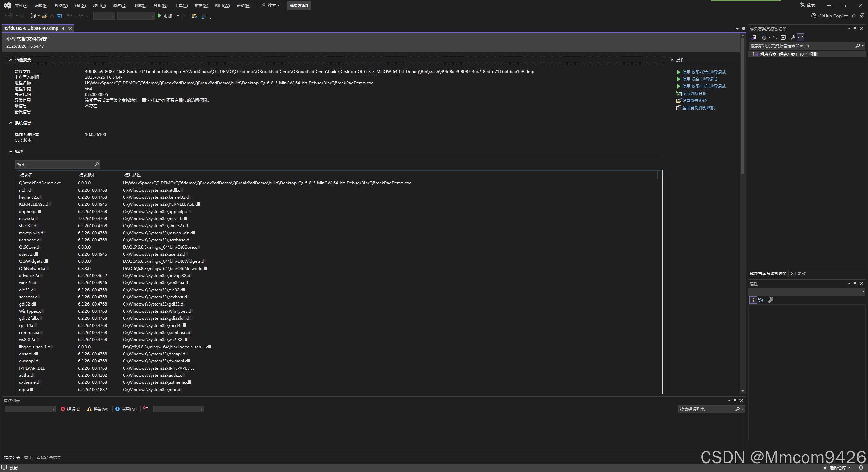Click the Save All toolbar icon
868x472 pixels.
pos(59,16)
